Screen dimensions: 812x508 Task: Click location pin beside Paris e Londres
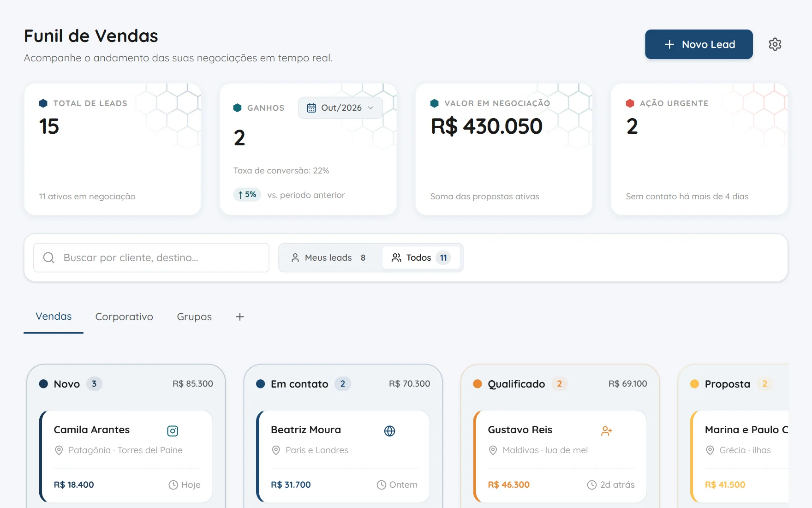click(276, 450)
